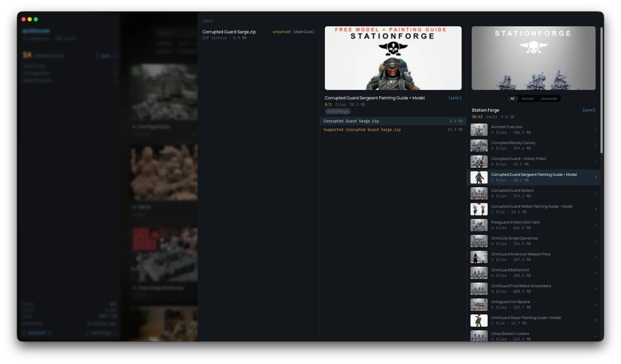This screenshot has height=364, width=621.
Task: Click the warning icon on Corrupted Guard Sergeant pack
Action: [595, 177]
